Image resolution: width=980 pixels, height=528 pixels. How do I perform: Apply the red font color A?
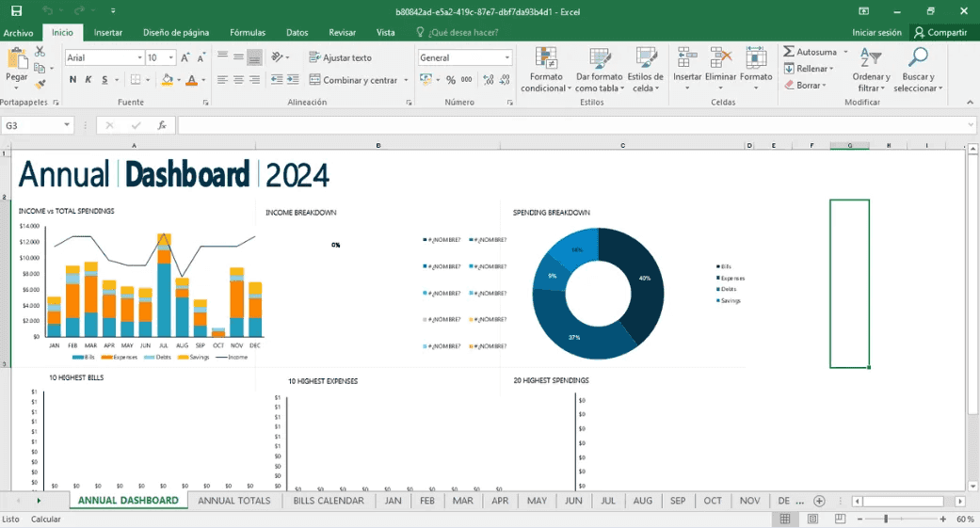(x=192, y=79)
